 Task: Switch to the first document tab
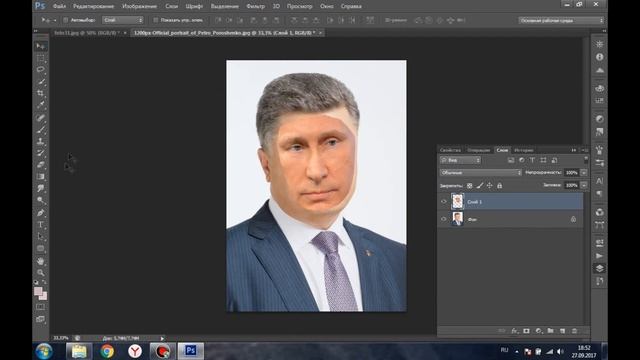pyautogui.click(x=87, y=33)
